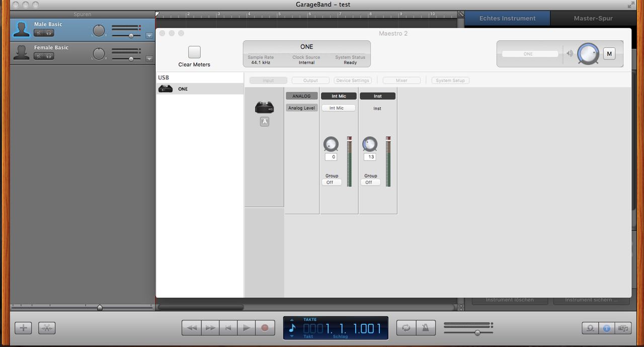Open the media browser button
The width and height of the screenshot is (644, 347).
tap(624, 328)
